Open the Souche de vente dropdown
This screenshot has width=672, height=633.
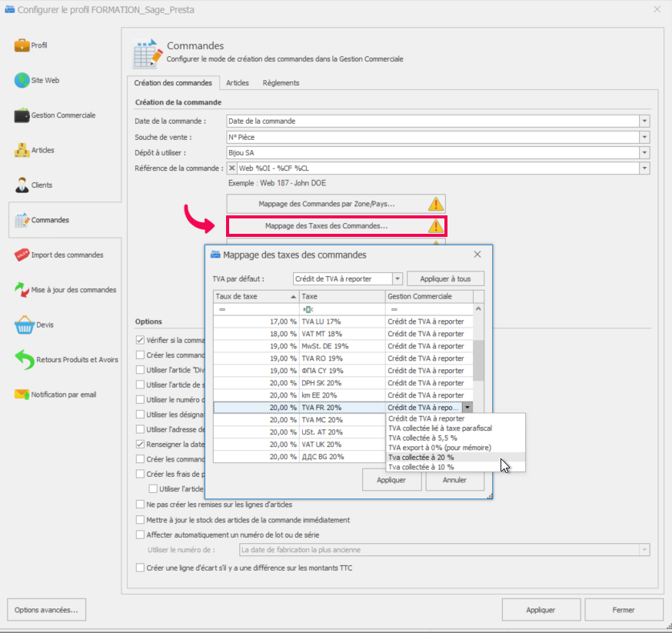pyautogui.click(x=644, y=137)
